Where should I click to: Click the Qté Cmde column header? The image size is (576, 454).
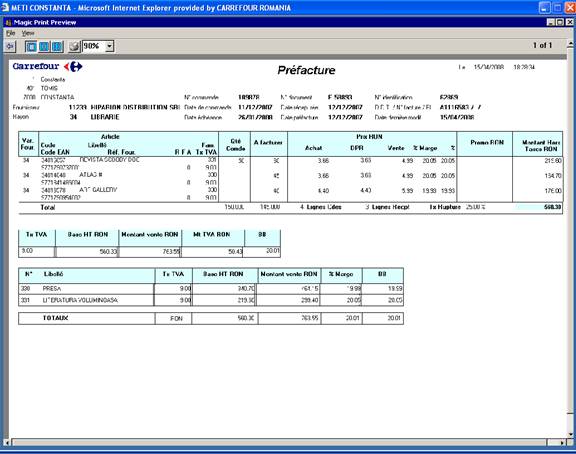point(235,145)
